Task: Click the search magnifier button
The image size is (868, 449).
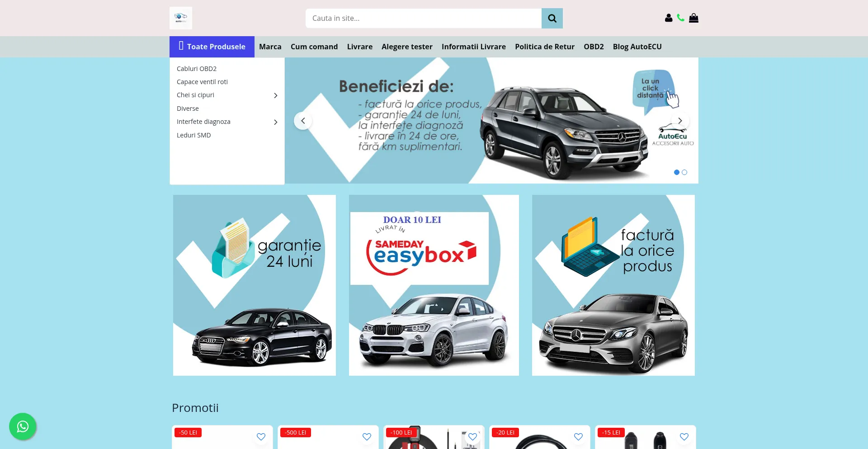Action: pyautogui.click(x=552, y=19)
